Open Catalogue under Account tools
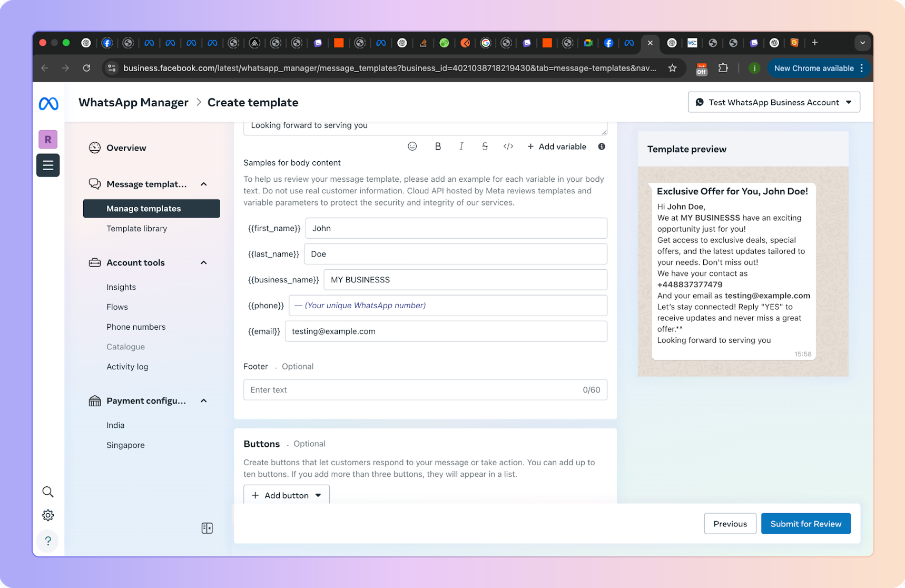Screen dimensions: 905x588 coord(125,347)
